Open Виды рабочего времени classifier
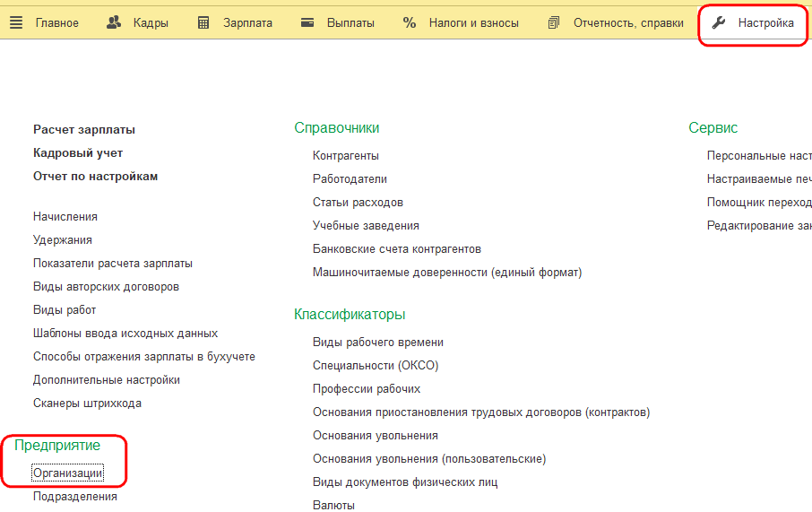 point(378,342)
